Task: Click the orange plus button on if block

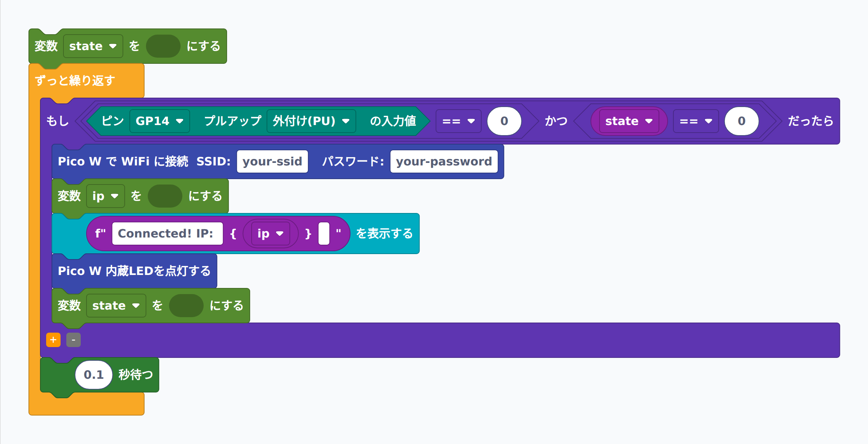Action: coord(53,340)
